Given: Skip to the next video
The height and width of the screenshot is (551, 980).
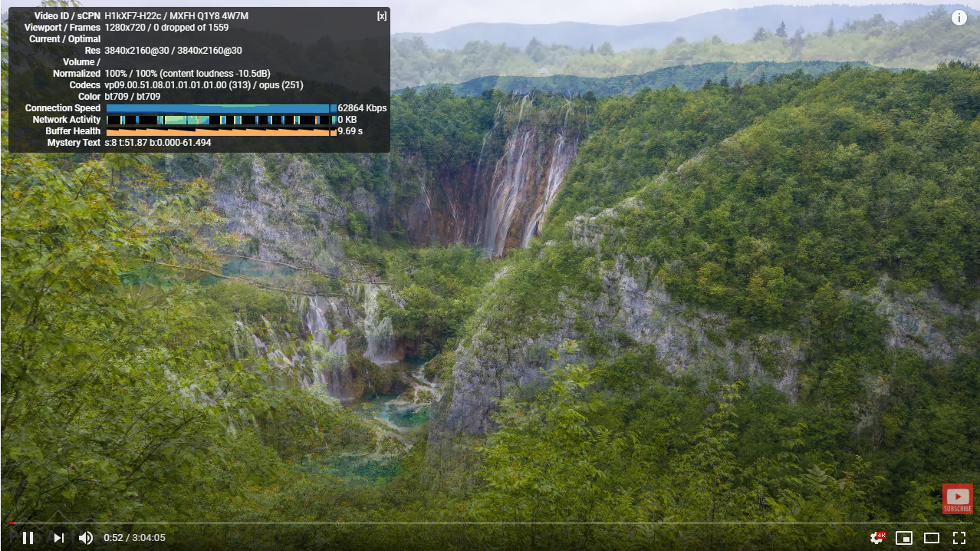Looking at the screenshot, I should click(x=59, y=538).
